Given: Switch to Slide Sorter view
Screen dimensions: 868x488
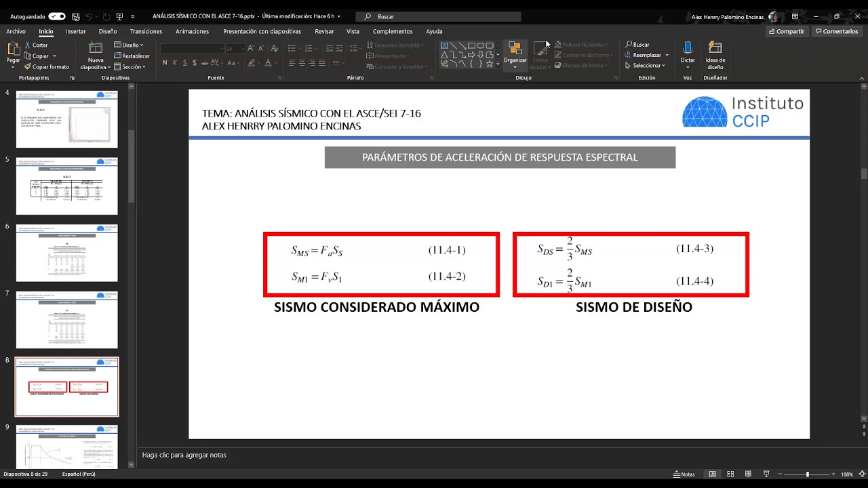Looking at the screenshot, I should 730,474.
